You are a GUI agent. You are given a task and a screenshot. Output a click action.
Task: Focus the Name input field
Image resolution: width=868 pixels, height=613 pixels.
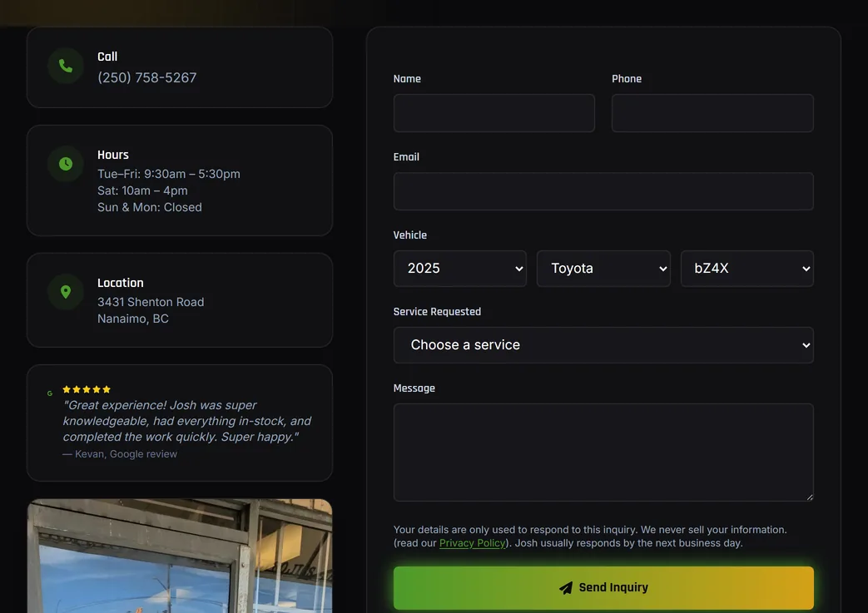[494, 113]
